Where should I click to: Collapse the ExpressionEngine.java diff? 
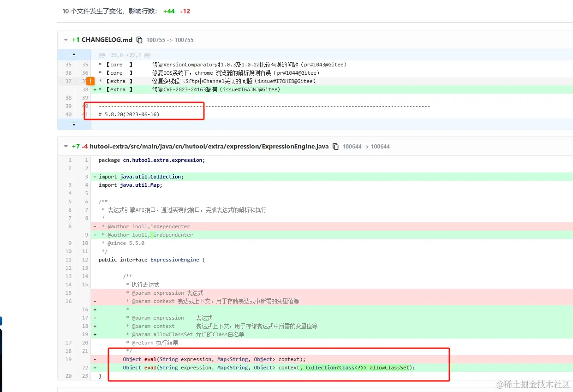point(66,147)
